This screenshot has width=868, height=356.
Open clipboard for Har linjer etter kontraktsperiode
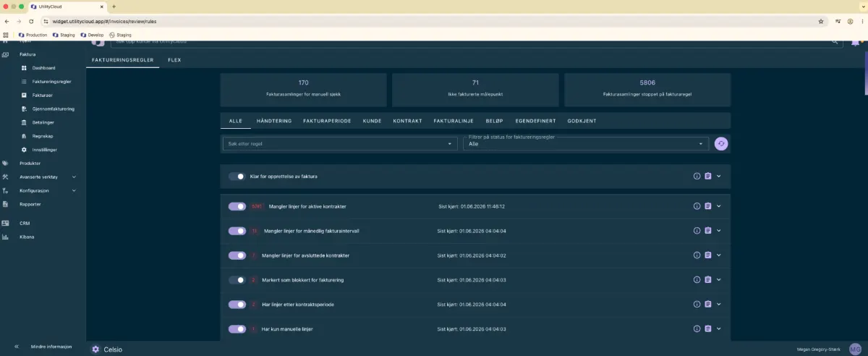[708, 305]
